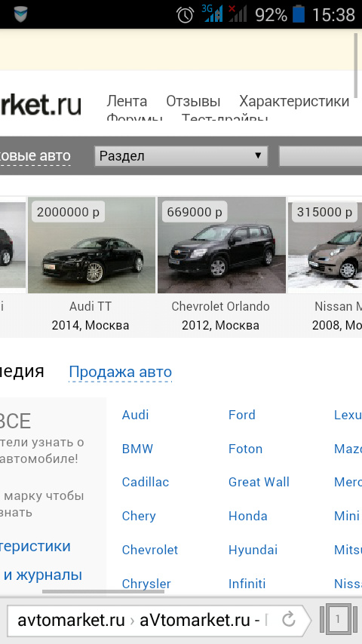The image size is (362, 644).
Task: Open the browser tabs switcher icon
Action: click(338, 619)
